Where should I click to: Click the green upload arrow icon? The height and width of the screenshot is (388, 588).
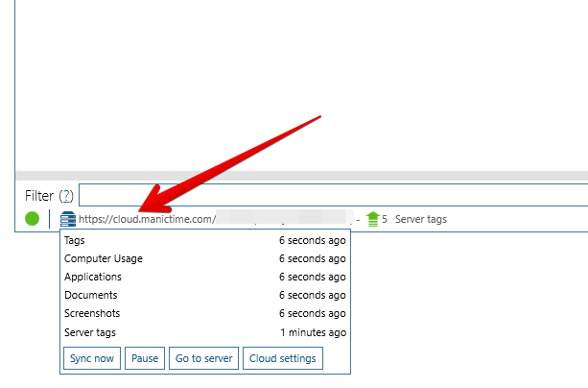point(373,219)
